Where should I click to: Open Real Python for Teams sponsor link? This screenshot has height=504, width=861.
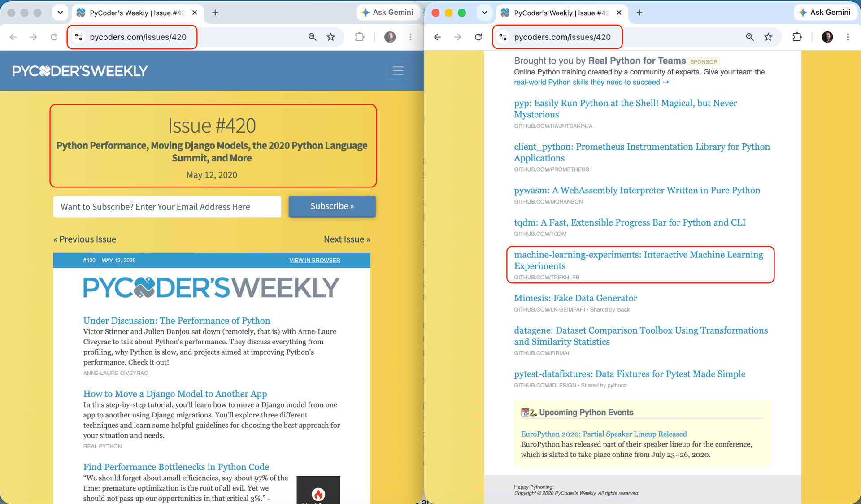coord(637,61)
